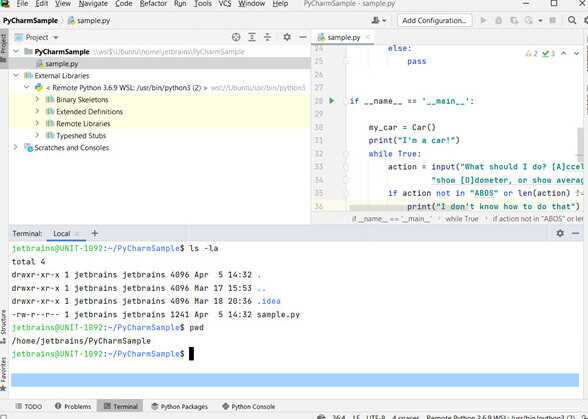Click Expand All icon in Project panel
The width and height of the screenshot is (588, 419).
point(252,37)
